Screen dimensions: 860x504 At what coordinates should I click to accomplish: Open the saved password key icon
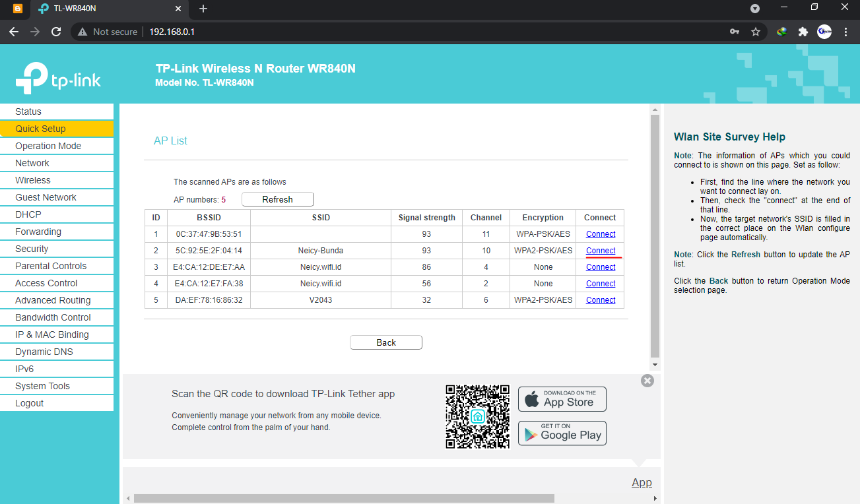[735, 32]
